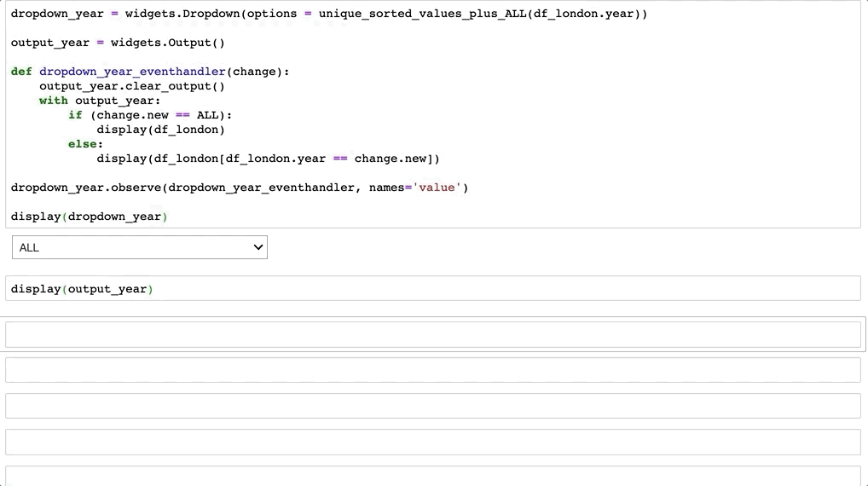Click the display(dropdown_year) line
Screen dimensions: 868x486
pyautogui.click(x=90, y=217)
